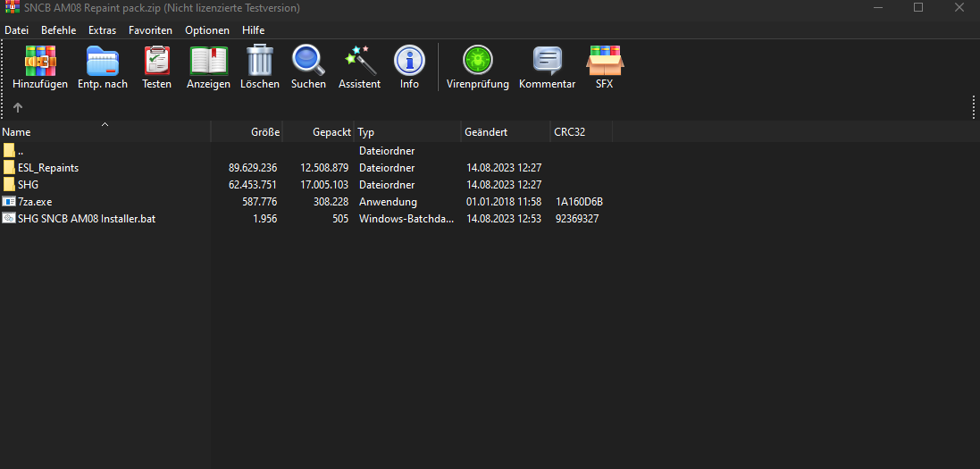Click the date 14.08.2023 12:53
The image size is (980, 469).
[504, 218]
